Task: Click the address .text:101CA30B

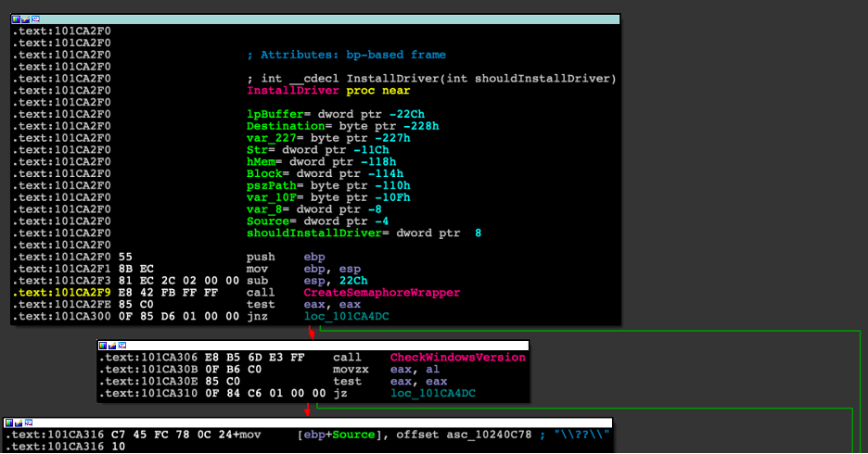Action: click(x=147, y=370)
